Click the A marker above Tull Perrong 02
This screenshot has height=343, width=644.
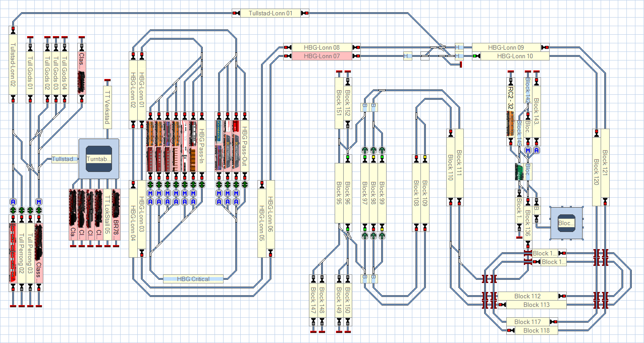coord(13,202)
